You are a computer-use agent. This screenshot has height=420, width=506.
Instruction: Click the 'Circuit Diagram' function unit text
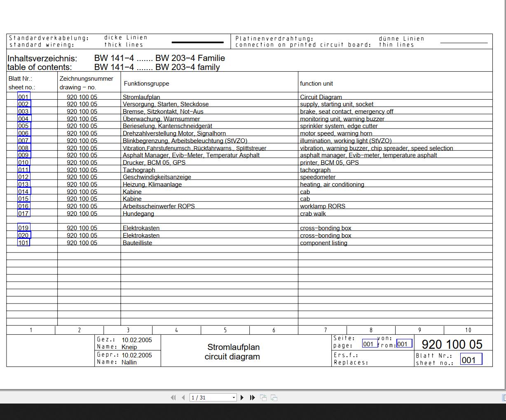(x=321, y=97)
